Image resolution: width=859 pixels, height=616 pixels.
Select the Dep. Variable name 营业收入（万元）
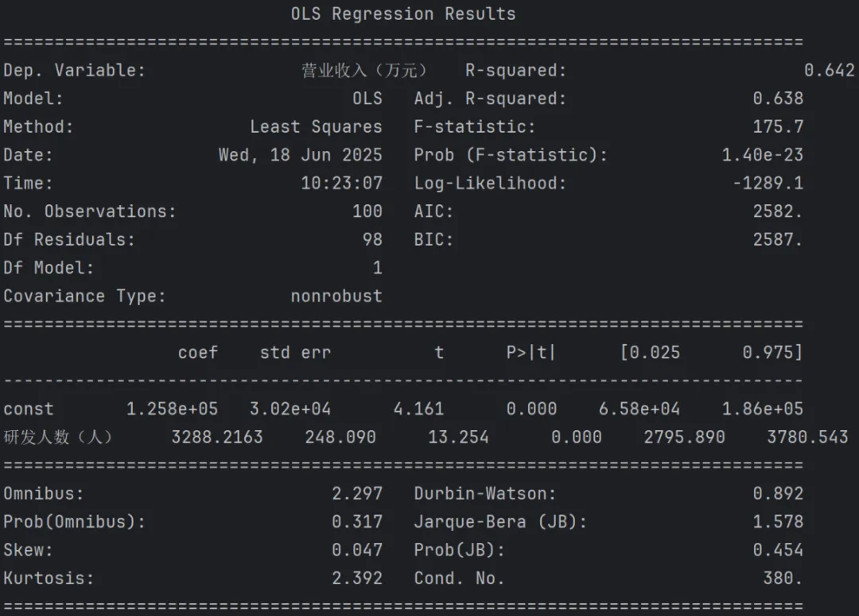coord(363,70)
